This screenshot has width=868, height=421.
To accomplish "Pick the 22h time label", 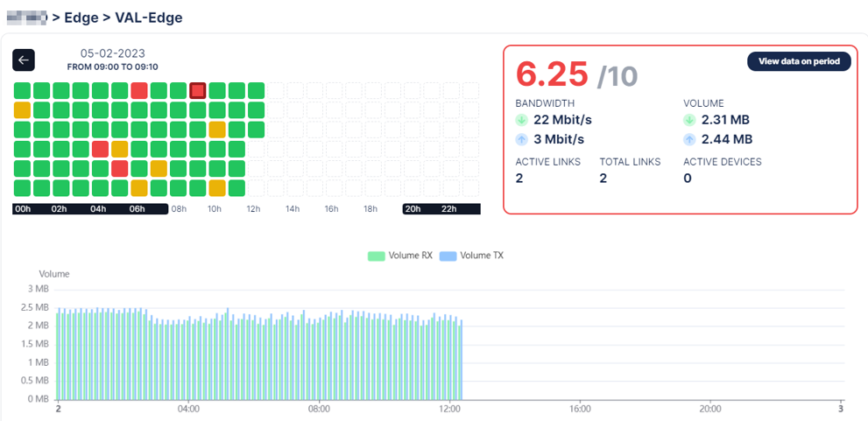I will click(451, 209).
